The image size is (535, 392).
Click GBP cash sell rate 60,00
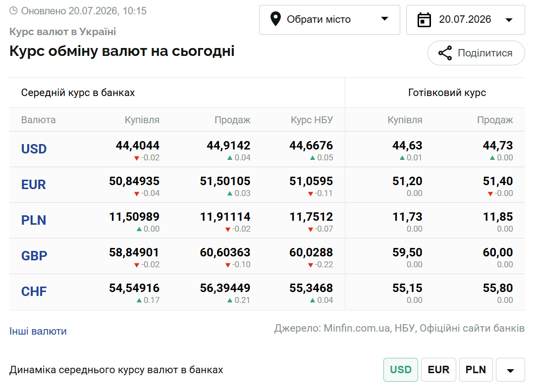[498, 252]
